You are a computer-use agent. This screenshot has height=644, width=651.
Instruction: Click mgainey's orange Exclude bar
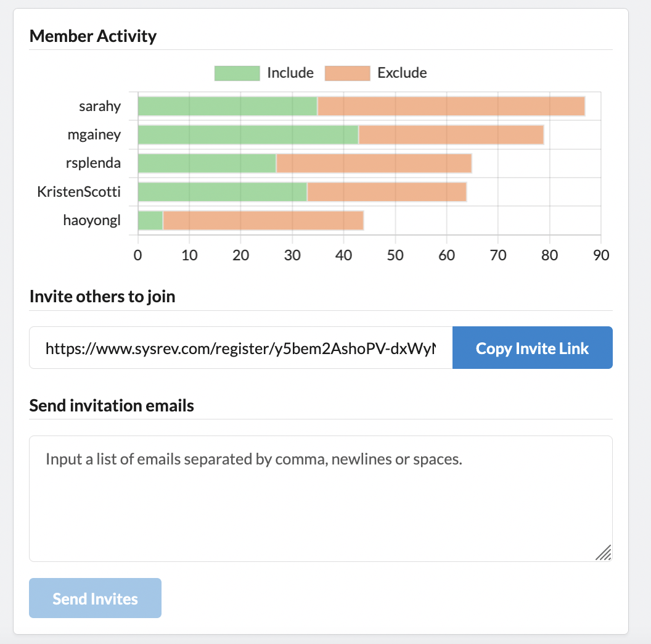(451, 135)
